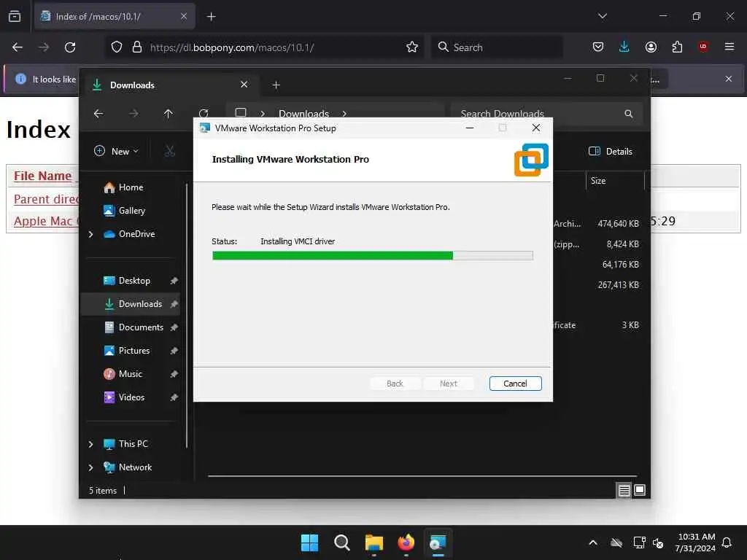Click the installation progress bar

373,256
